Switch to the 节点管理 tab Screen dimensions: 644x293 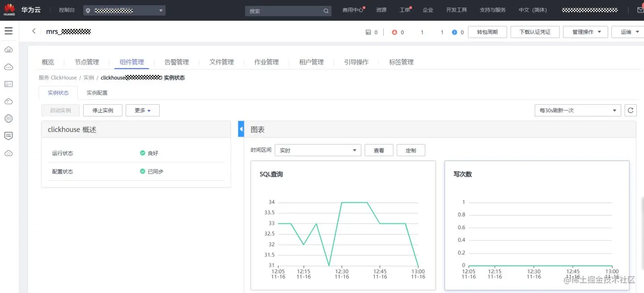(x=87, y=62)
